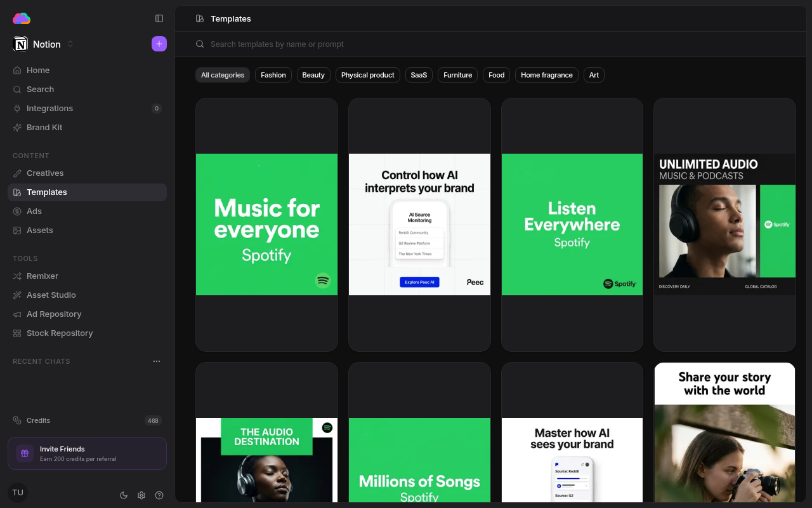This screenshot has height=508, width=812.
Task: Collapse sidebar using panel toggle icon
Action: click(x=159, y=18)
